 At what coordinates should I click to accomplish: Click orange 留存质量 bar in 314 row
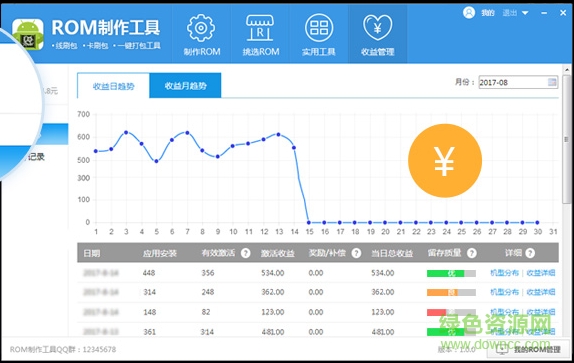451,292
